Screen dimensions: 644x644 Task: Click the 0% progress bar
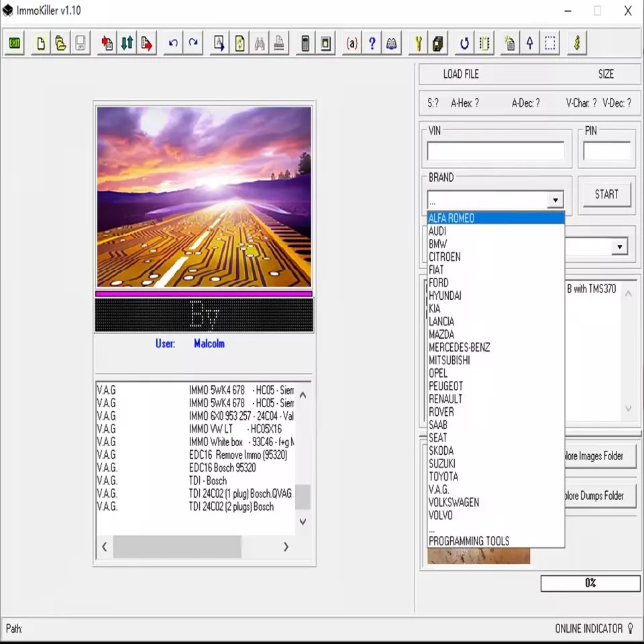pyautogui.click(x=590, y=583)
